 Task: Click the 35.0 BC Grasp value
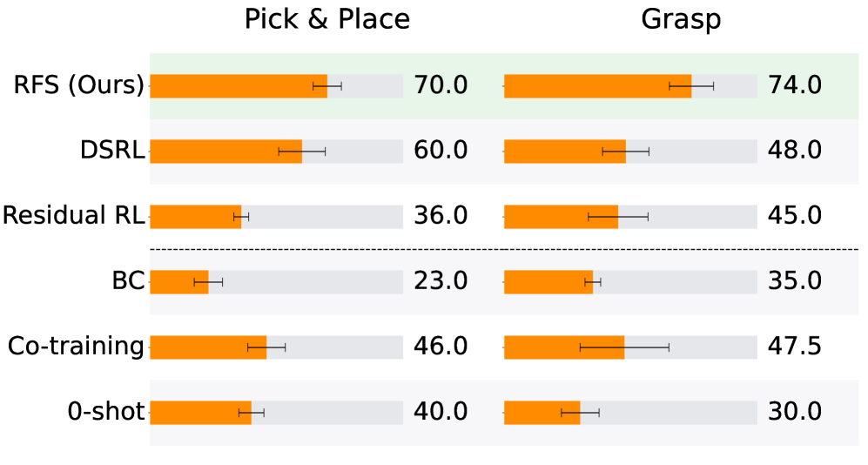[x=795, y=281]
